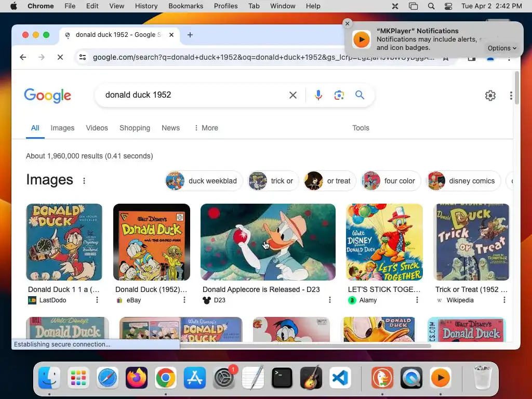The height and width of the screenshot is (399, 532).
Task: Open the Donald Applecore image thumbnail
Action: click(268, 242)
